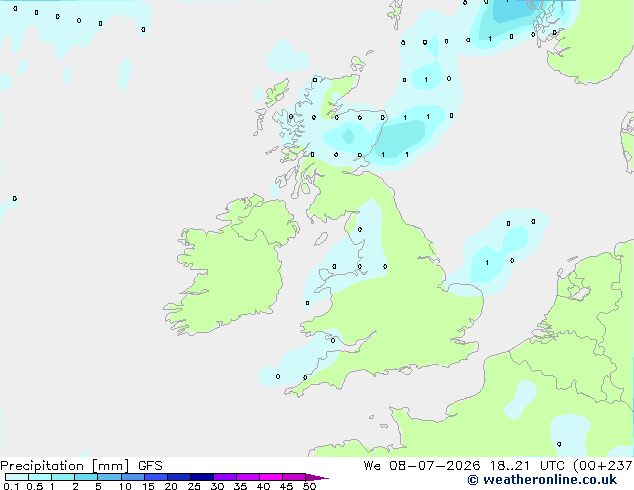634x490 pixels.
Task: Select the 0.1–0.5 mm legend color swatch
Action: click(x=17, y=477)
